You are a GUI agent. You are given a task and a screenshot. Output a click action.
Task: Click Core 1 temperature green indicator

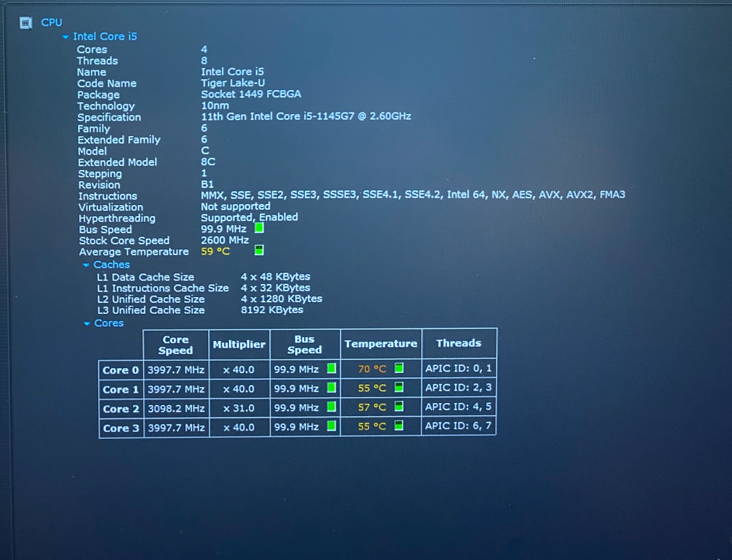point(399,387)
